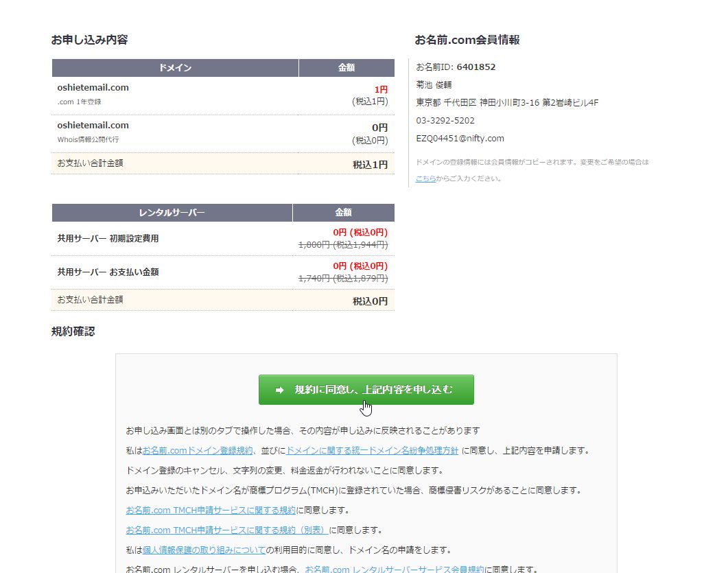
Task: Click the 税込1円 total amount
Action: pos(370,165)
